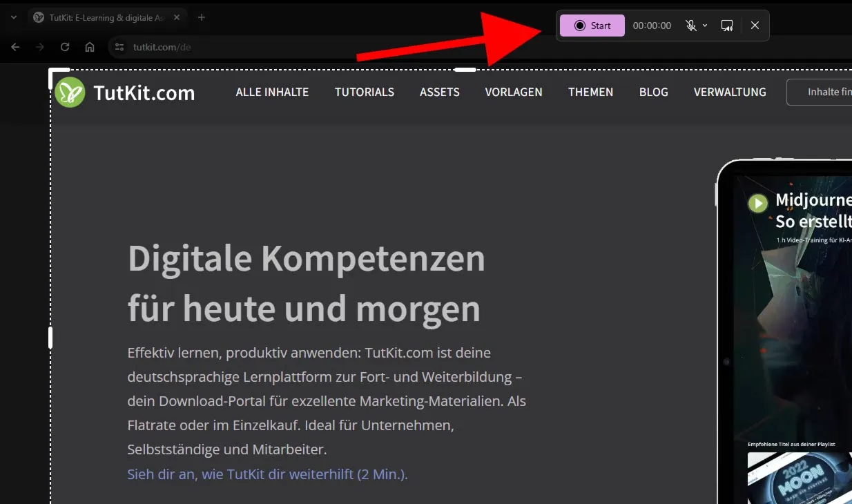Screen dimensions: 852x504
Task: Toggle system audio recording icon
Action: pos(726,26)
